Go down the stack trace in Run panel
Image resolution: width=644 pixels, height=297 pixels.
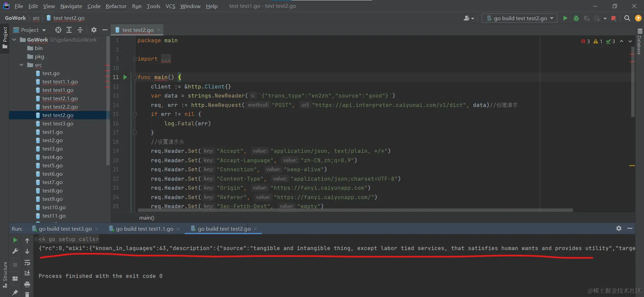[27, 251]
